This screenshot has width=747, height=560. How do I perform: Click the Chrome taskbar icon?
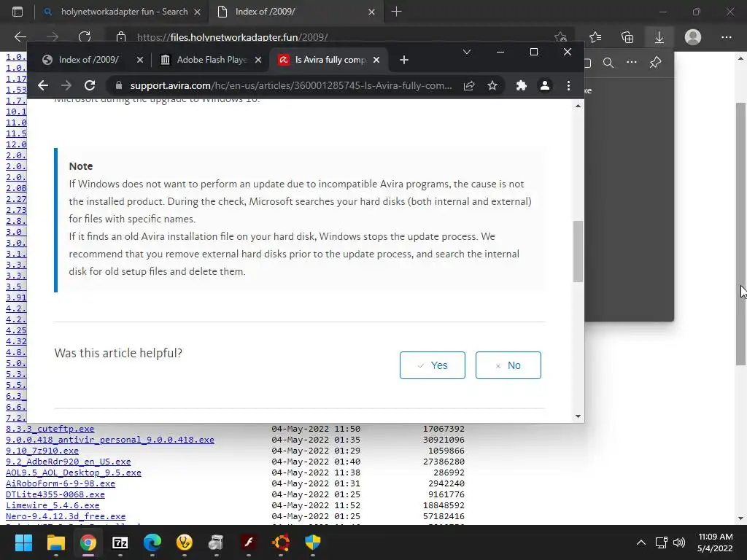tap(88, 542)
